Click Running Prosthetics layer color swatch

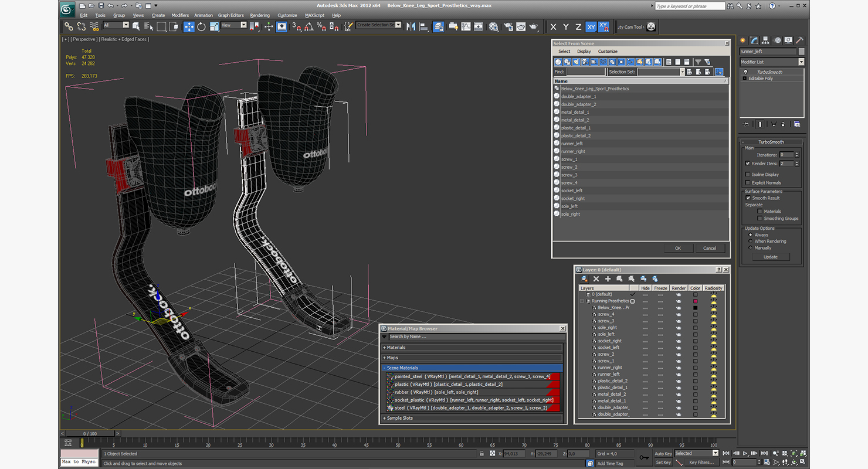tap(695, 301)
